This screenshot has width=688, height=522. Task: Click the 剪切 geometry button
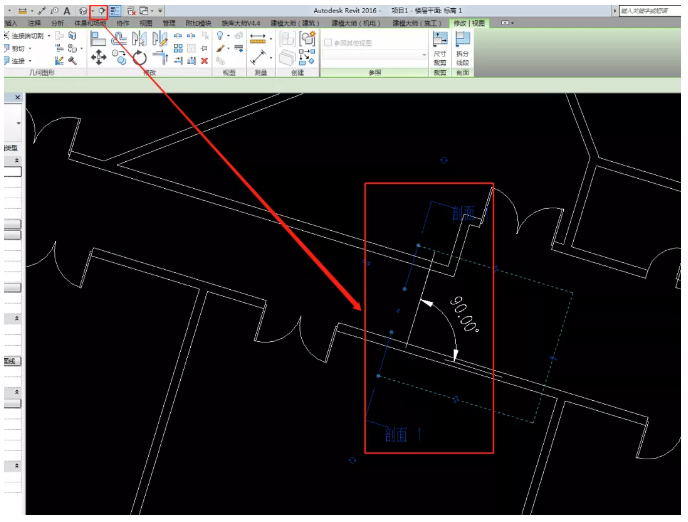tap(15, 49)
